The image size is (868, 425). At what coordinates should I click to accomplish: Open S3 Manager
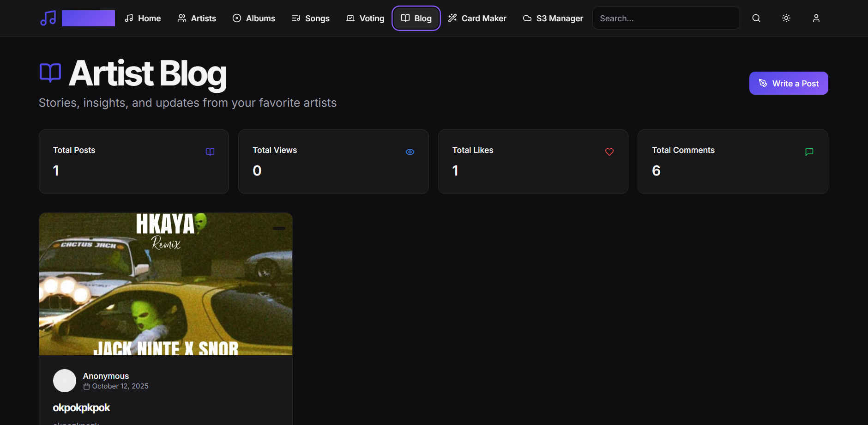553,18
